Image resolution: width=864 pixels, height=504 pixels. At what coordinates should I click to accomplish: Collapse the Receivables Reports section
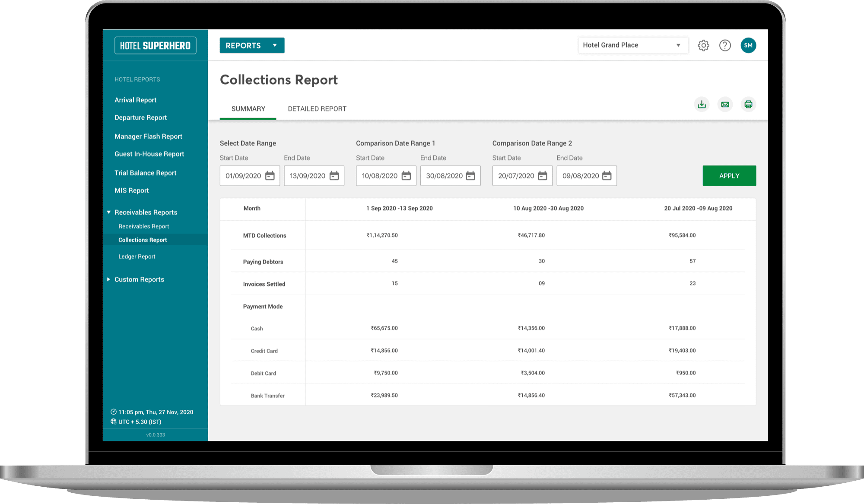(x=109, y=212)
